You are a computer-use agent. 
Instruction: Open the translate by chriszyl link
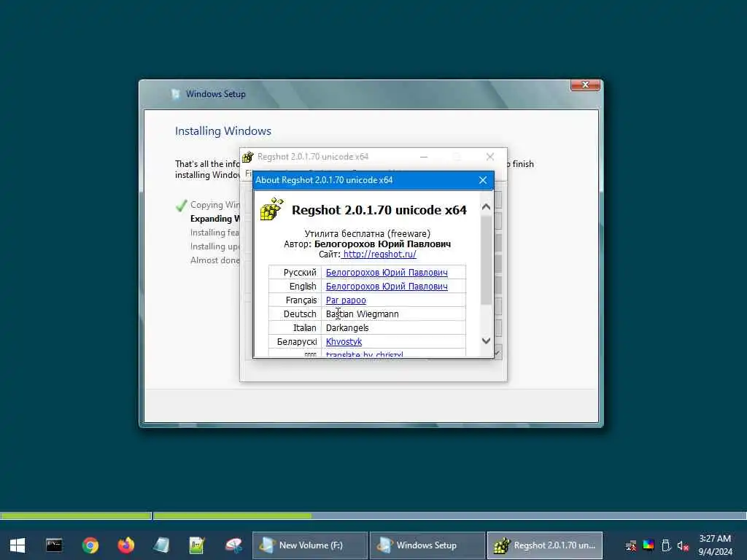[x=365, y=354]
